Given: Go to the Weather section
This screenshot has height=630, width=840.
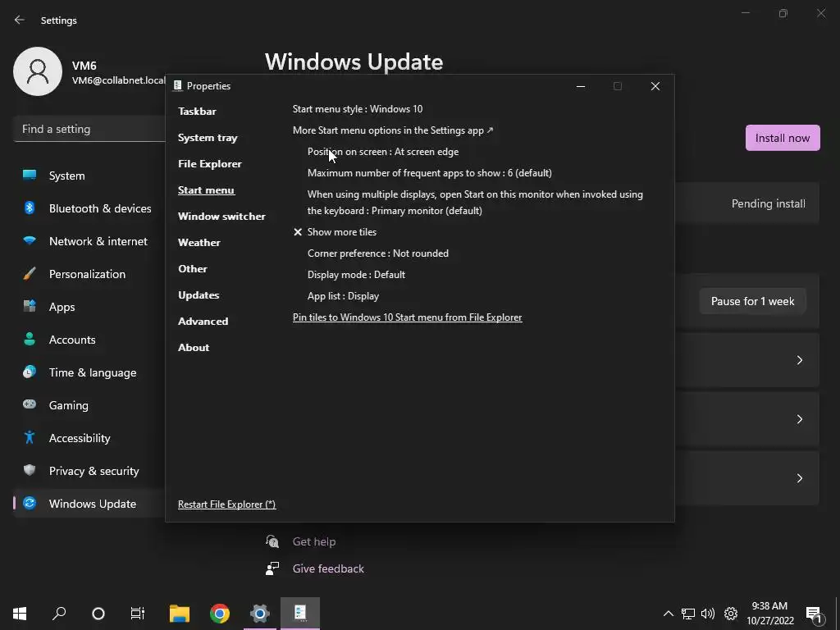Looking at the screenshot, I should click(x=199, y=243).
